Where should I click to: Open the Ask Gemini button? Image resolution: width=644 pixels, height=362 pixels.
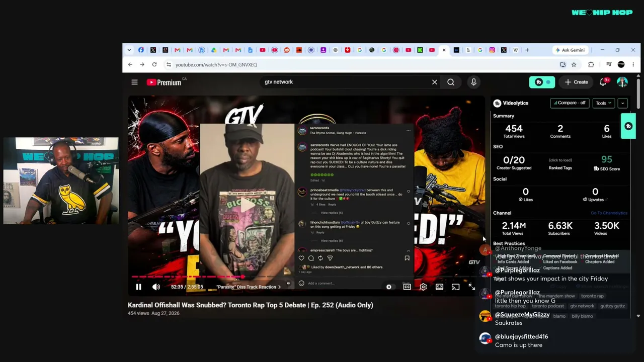pos(570,50)
